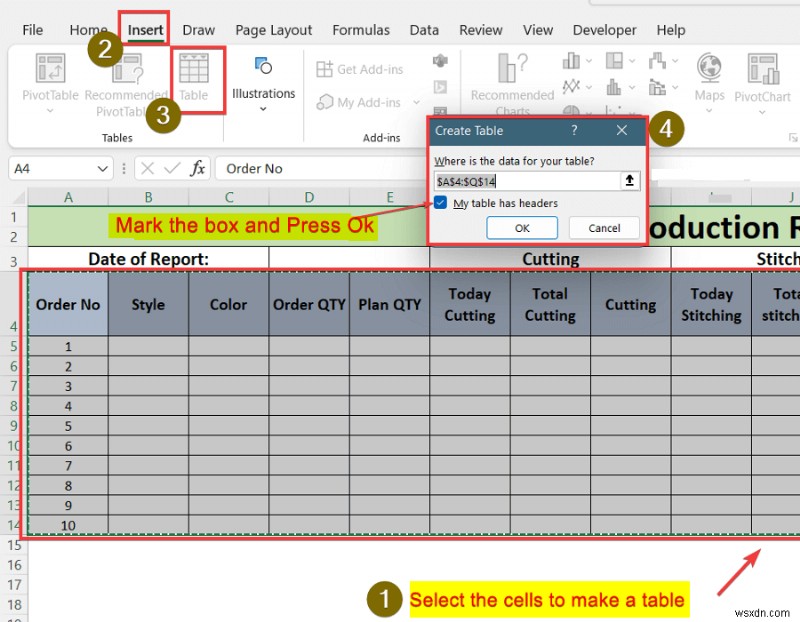Click the range collapse selector arrow
Screen dimensions: 800x622
(629, 181)
